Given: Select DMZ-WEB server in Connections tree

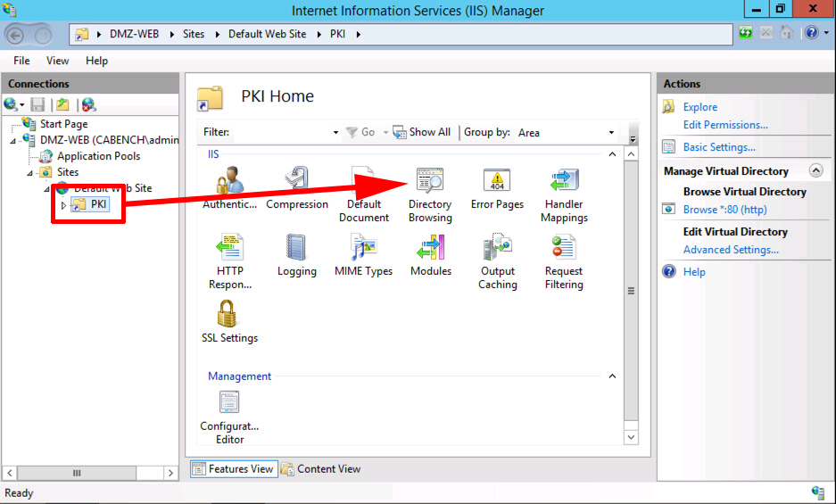Looking at the screenshot, I should (110, 140).
